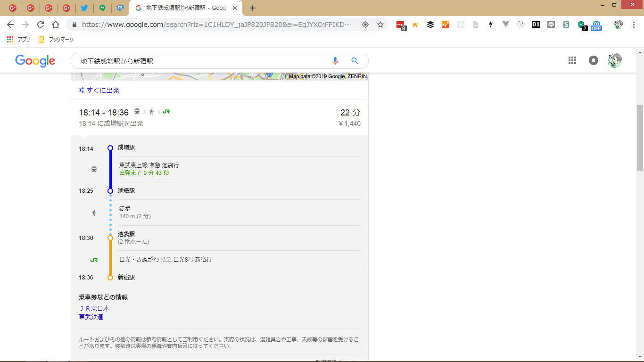This screenshot has width=644, height=362.
Task: Switch to the Twitter tab
Action: tap(84, 8)
